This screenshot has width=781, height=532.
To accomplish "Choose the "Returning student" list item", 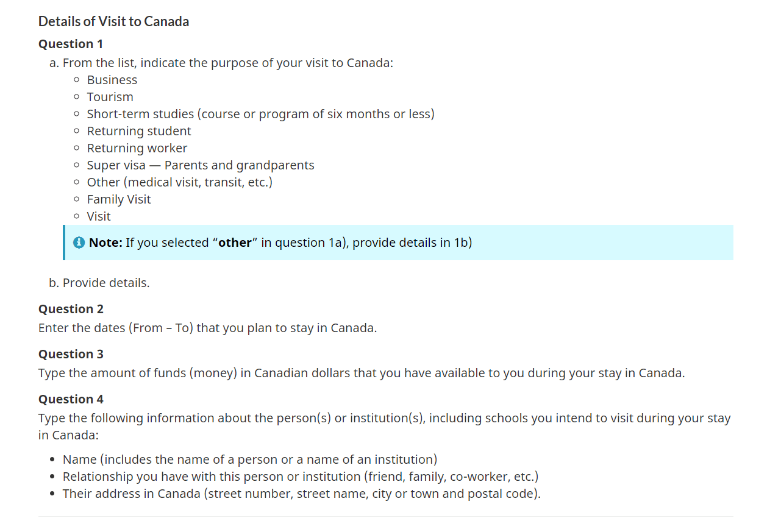I will pos(139,131).
